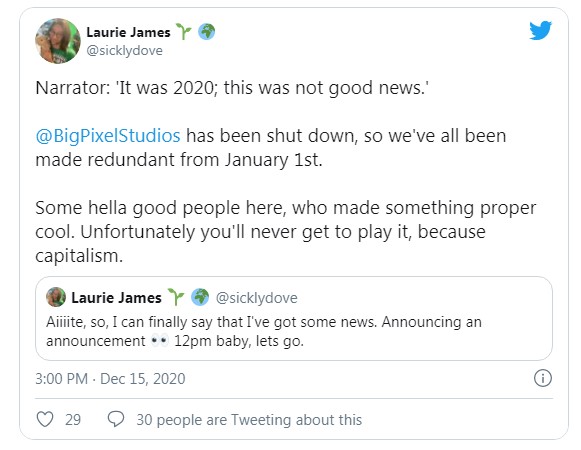The width and height of the screenshot is (581, 450).
Task: Click the Twitter bird logo
Action: click(x=540, y=30)
